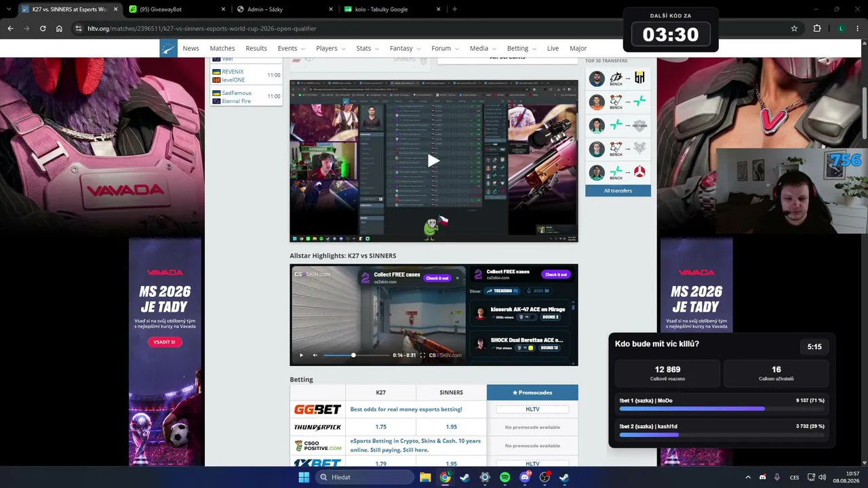This screenshot has width=868, height=488.
Task: Seek the Allstar highlight progress bar
Action: pos(355,355)
